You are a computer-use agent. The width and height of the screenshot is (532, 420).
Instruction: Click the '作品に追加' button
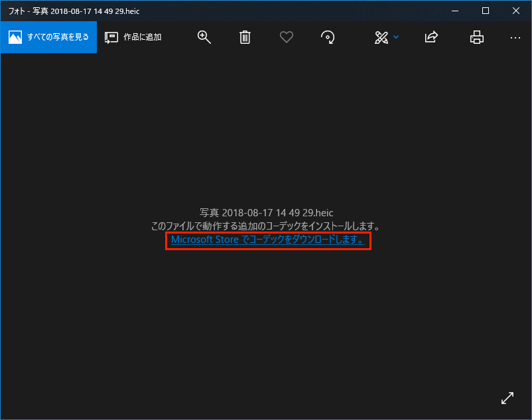click(133, 37)
